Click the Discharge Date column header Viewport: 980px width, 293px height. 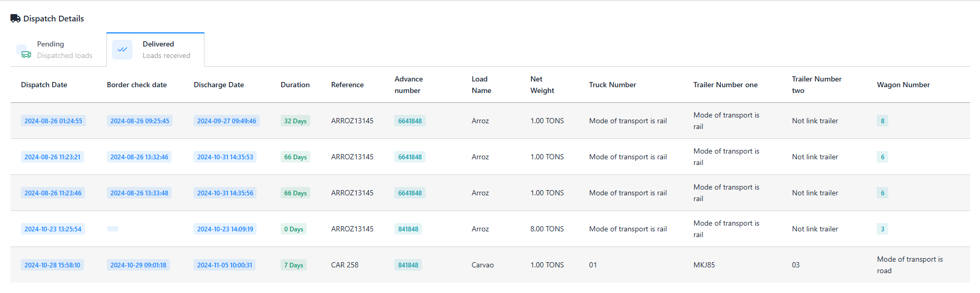219,85
